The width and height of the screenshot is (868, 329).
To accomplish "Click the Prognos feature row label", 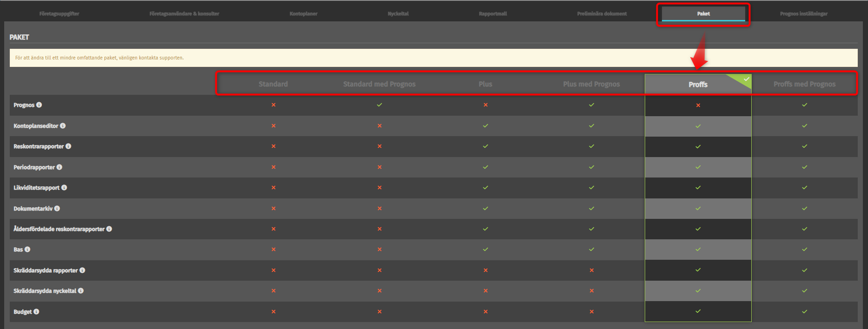I will point(24,105).
